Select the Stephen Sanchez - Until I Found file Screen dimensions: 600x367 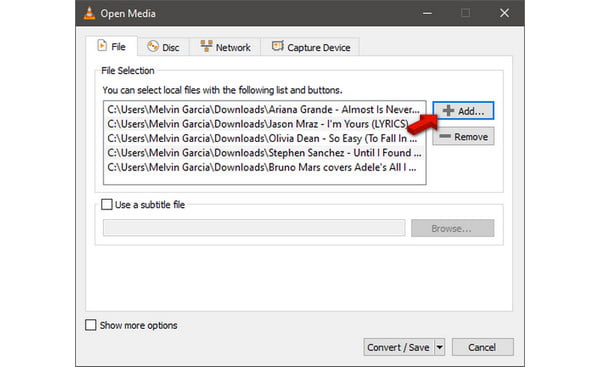264,153
